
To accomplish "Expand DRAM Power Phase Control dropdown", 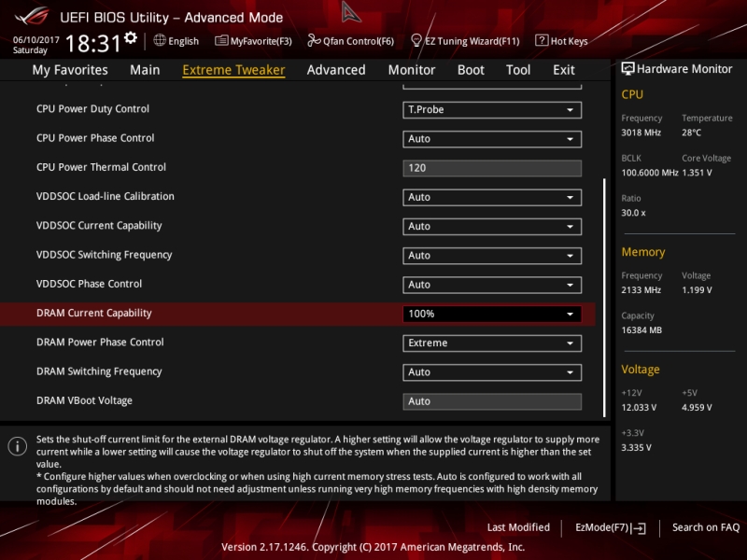I will [492, 343].
